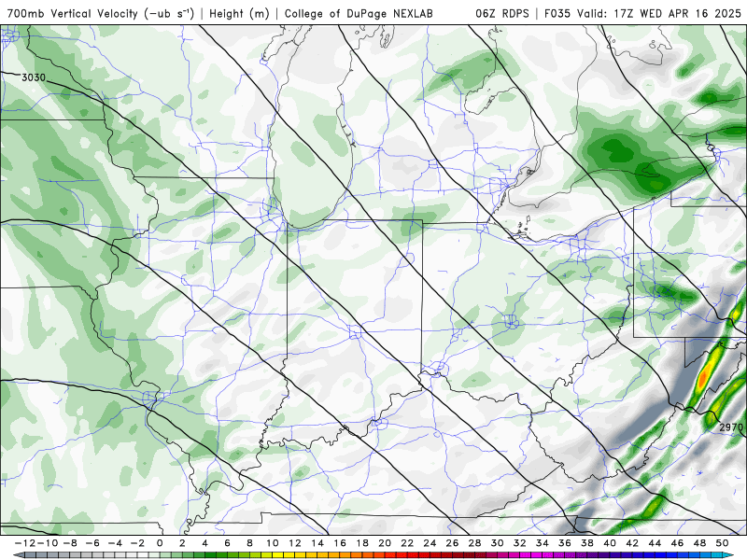The height and width of the screenshot is (560, 747).
Task: Click the 'Height (m)' header label
Action: pos(239,13)
